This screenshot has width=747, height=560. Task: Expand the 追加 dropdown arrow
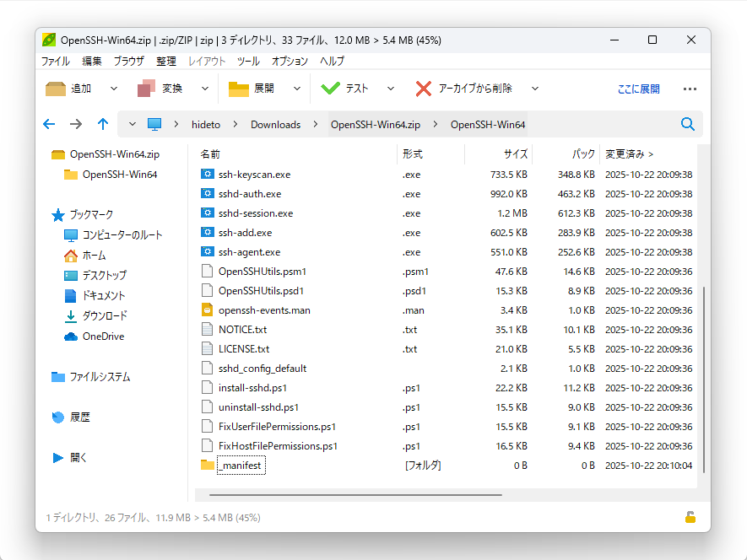[x=113, y=89]
